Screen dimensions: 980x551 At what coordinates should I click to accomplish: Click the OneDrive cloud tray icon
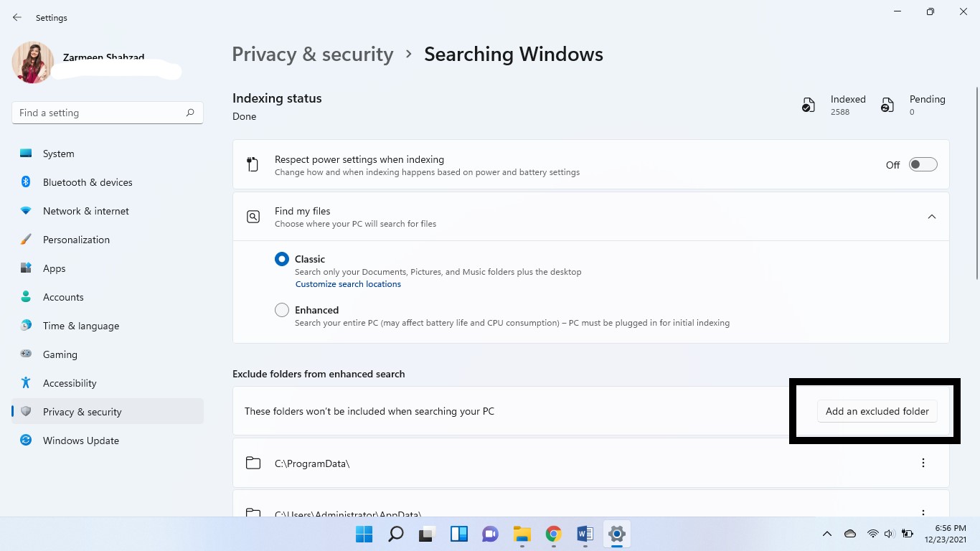pos(850,534)
